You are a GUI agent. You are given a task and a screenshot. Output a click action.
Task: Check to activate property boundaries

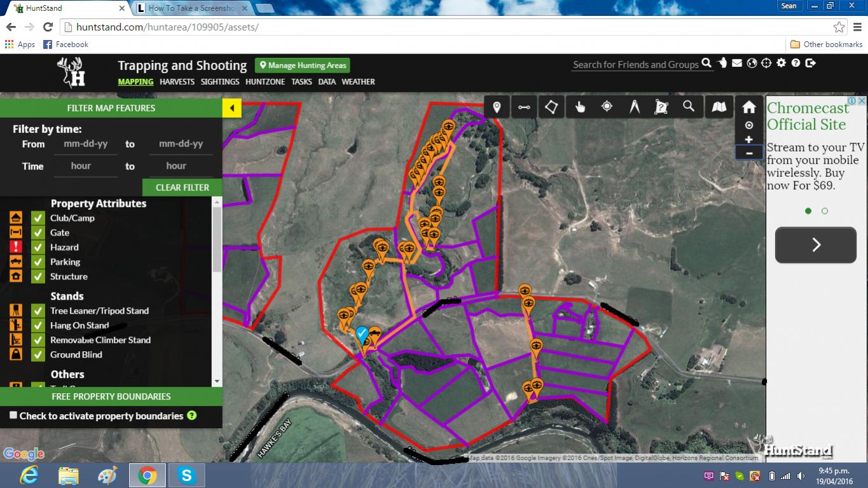point(13,415)
